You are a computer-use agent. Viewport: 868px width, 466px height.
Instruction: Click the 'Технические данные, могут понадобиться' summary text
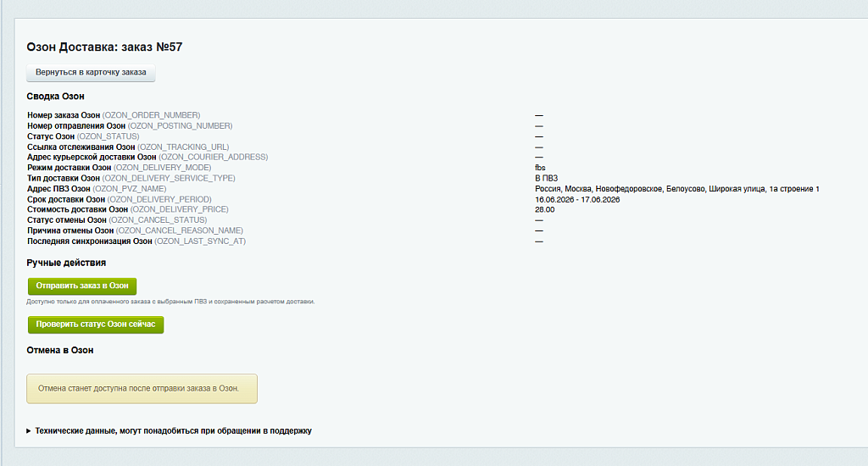(x=173, y=430)
